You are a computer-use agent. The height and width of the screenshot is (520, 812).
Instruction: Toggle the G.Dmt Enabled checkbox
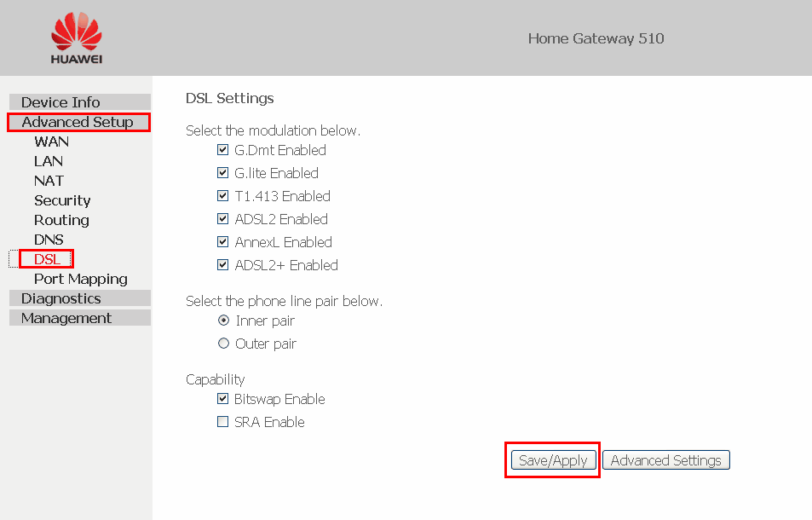(222, 150)
